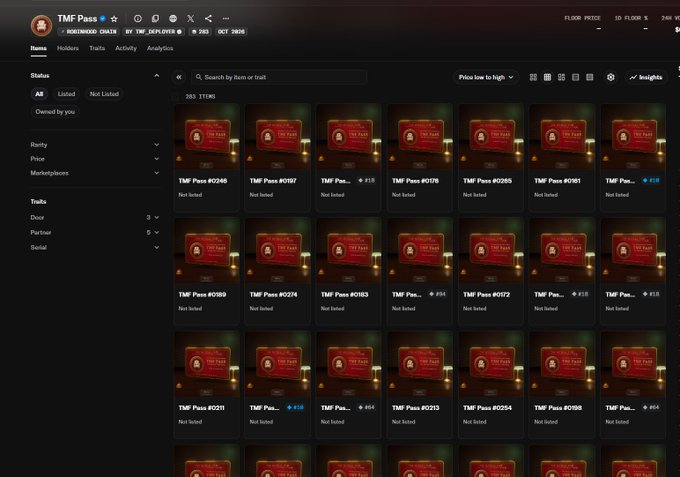Image resolution: width=680 pixels, height=477 pixels.
Task: Click the TMF Pass #0198 title
Action: click(x=558, y=408)
